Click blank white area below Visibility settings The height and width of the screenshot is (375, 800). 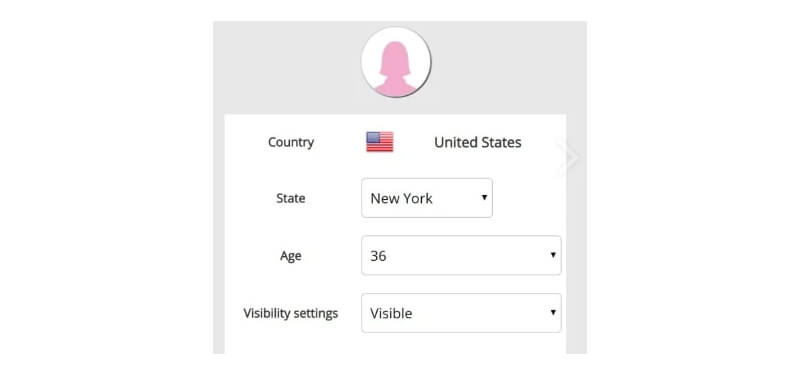(395, 344)
